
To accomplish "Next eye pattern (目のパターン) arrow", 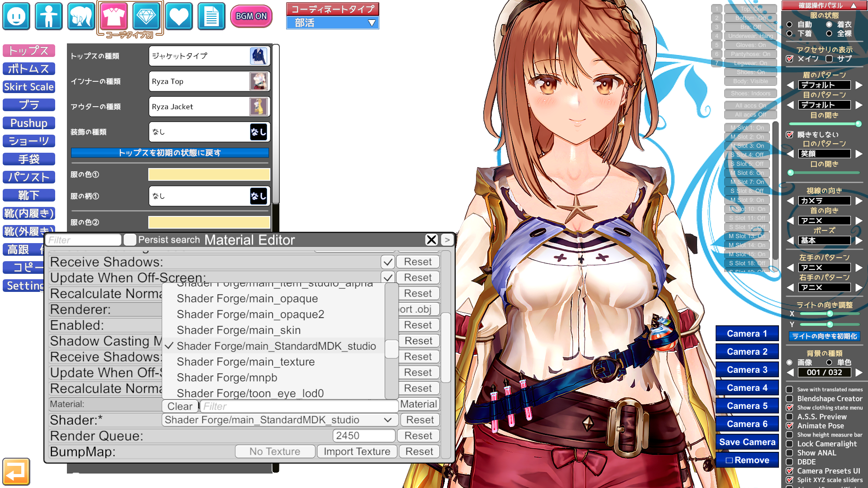I will coord(859,105).
